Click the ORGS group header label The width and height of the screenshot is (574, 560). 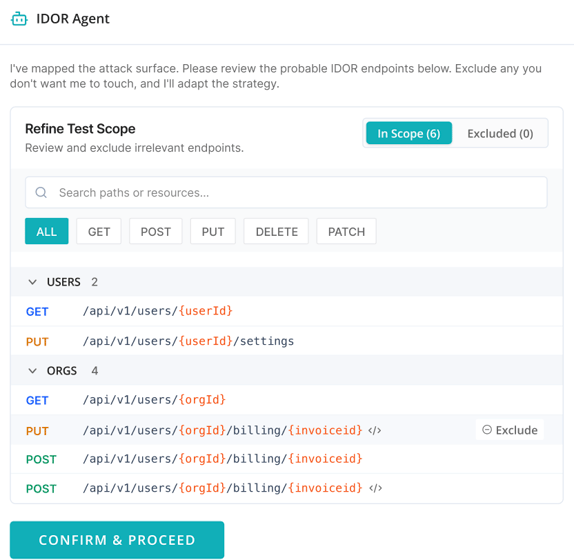point(62,371)
